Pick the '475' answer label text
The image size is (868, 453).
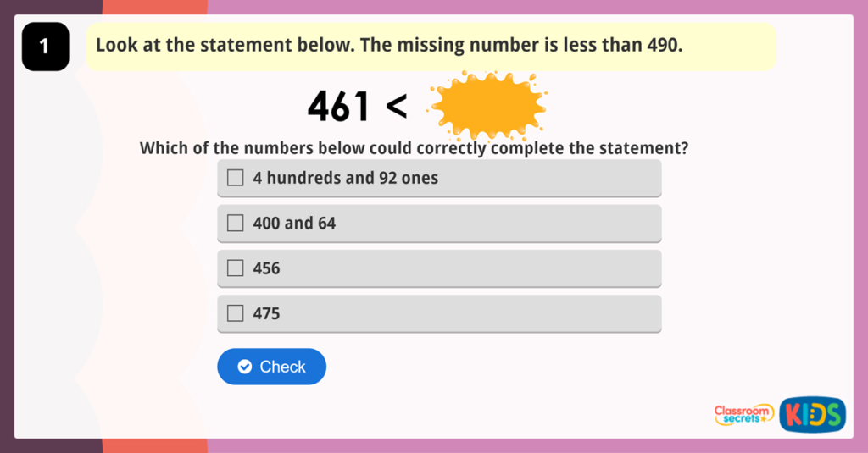tap(266, 313)
